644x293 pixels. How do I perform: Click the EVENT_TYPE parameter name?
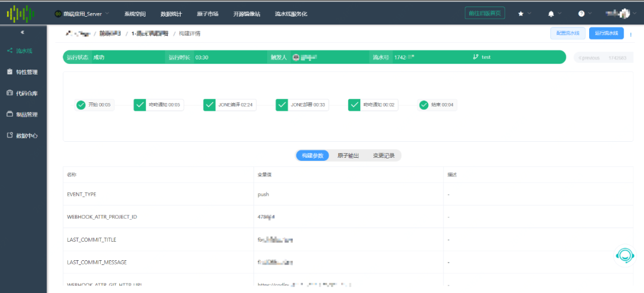click(81, 194)
